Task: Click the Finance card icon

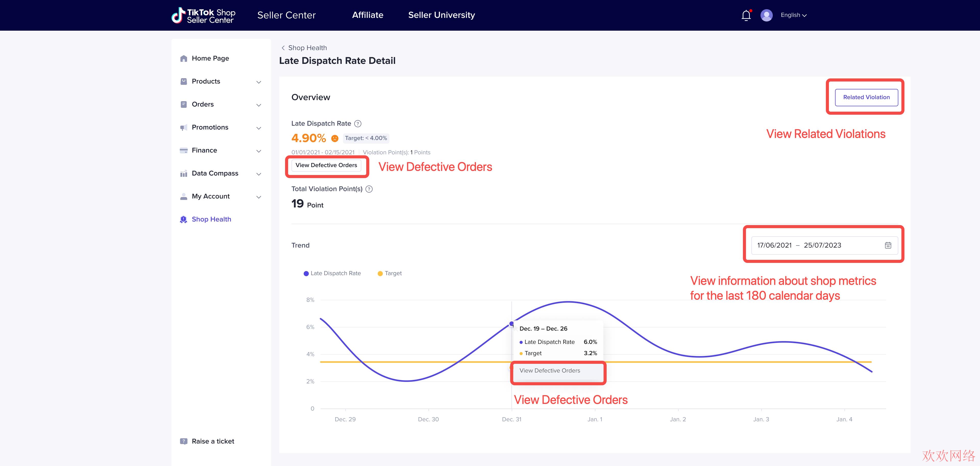Action: (x=184, y=150)
